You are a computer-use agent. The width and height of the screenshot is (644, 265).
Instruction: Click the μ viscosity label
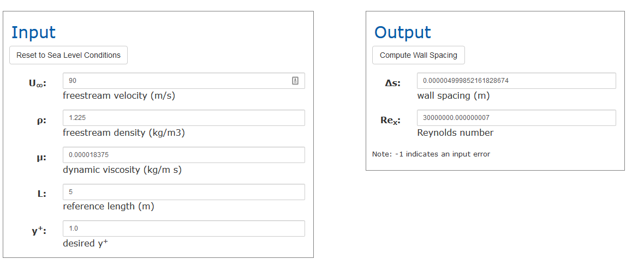[41, 157]
